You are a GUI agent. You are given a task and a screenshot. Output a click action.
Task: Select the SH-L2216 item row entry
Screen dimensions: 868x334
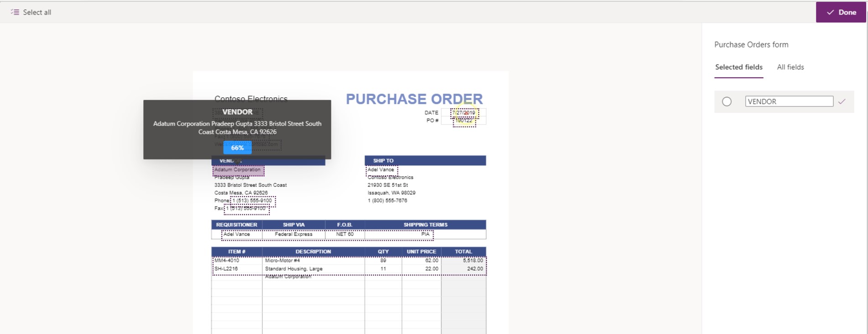[226, 269]
